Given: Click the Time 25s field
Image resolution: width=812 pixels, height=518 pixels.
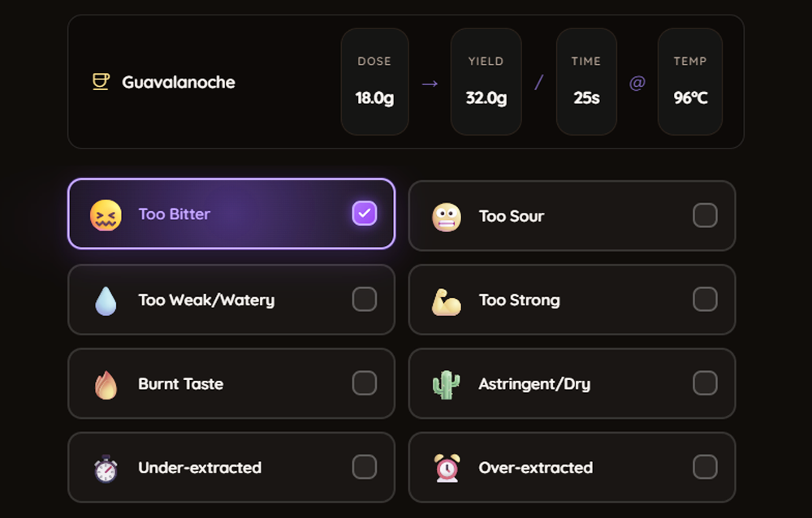Looking at the screenshot, I should (586, 82).
